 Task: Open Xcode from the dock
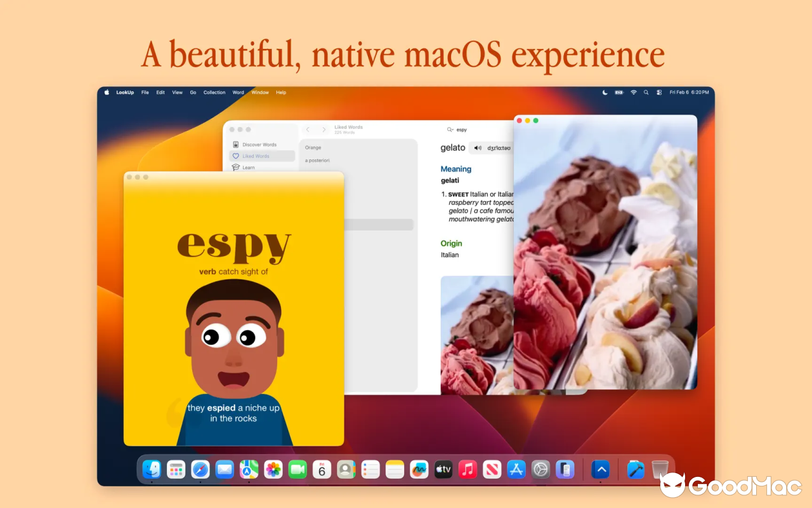[636, 469]
